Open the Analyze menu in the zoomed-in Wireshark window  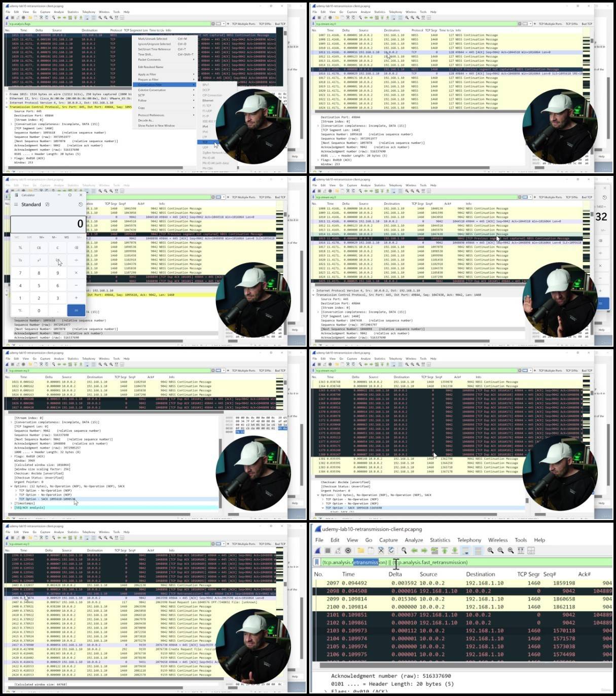tap(414, 540)
